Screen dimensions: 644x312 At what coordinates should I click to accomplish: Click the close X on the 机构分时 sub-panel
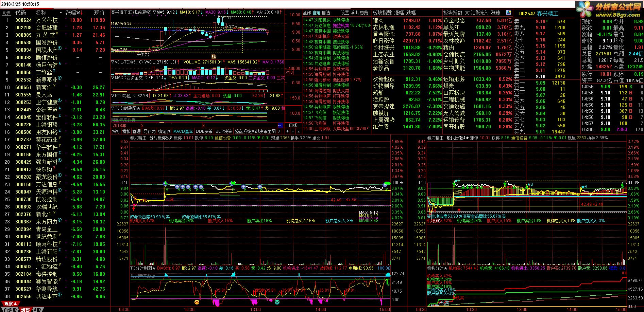pos(624,268)
